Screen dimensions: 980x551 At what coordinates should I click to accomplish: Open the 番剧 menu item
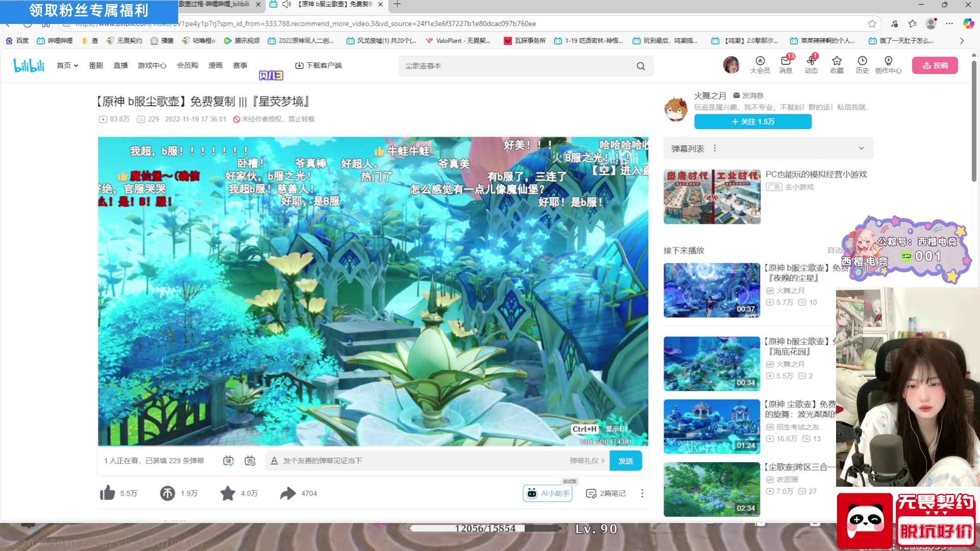pos(96,65)
